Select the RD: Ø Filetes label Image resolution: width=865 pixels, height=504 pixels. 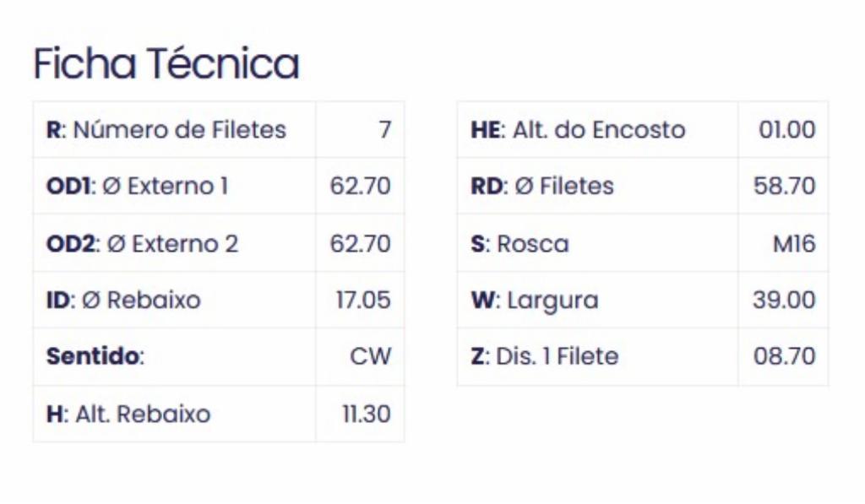click(542, 187)
